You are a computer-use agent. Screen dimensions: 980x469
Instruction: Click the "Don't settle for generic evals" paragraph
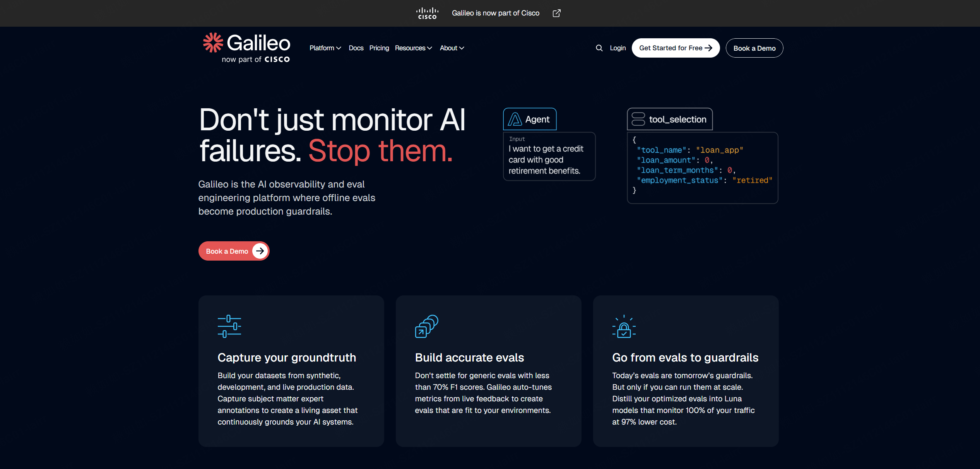[483, 393]
